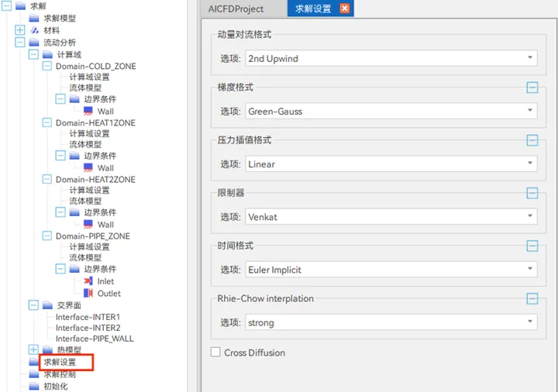Open 流体模型 under Domain-HEAT2ZONE
Viewport: 558px width, 392px height.
click(x=85, y=201)
